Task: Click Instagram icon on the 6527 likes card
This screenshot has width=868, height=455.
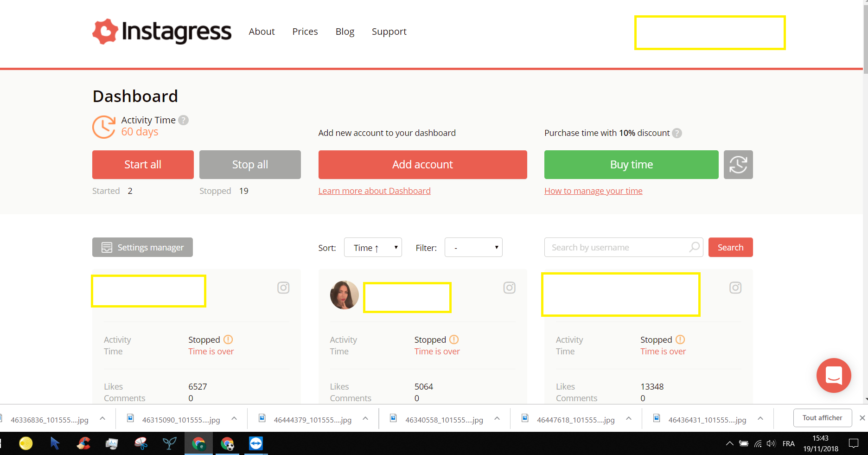Action: click(283, 288)
